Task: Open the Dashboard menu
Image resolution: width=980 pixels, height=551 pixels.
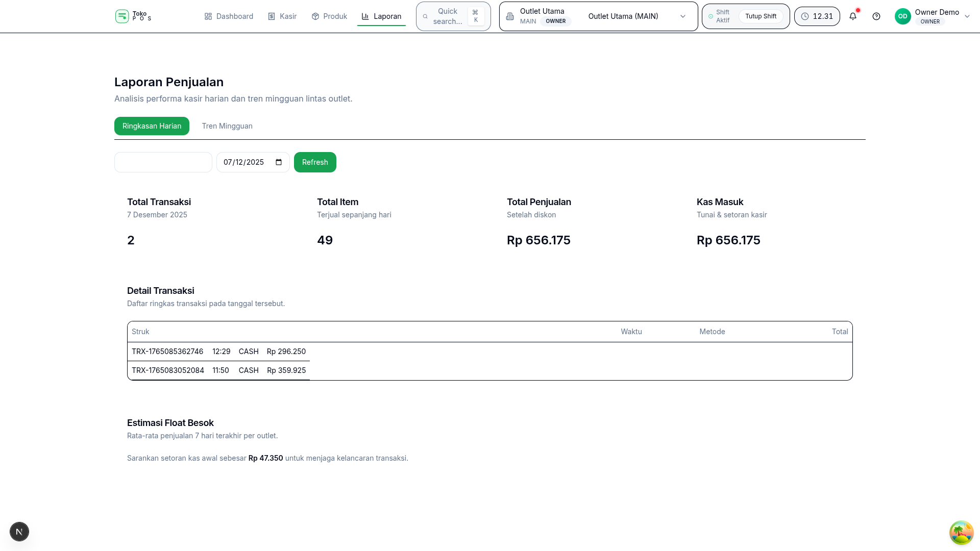Action: 229,16
